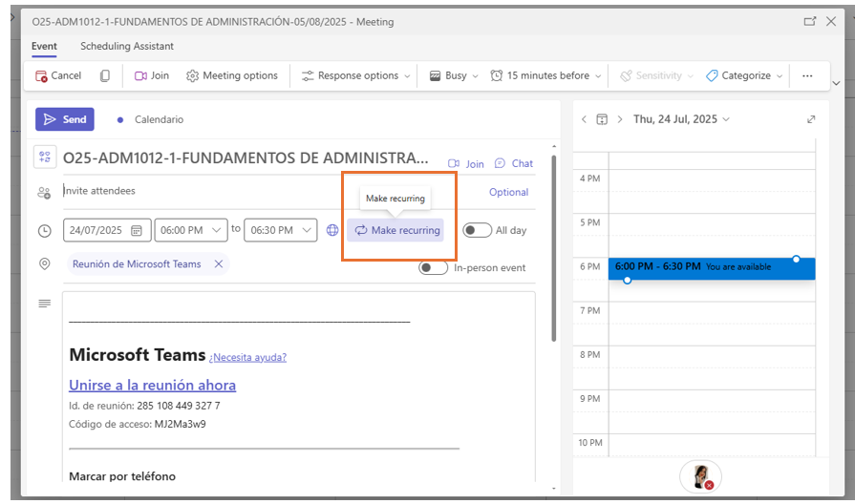855x504 pixels.
Task: Select the Calendario calendar label
Action: tap(159, 119)
